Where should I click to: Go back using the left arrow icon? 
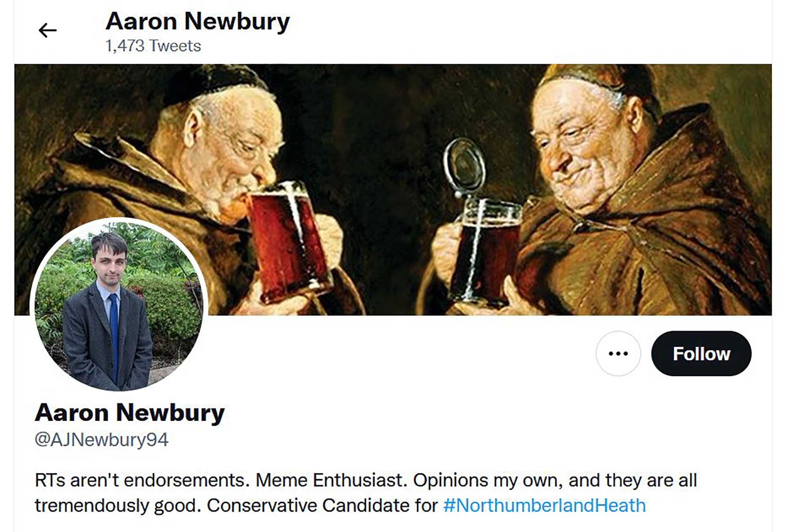pos(47,30)
